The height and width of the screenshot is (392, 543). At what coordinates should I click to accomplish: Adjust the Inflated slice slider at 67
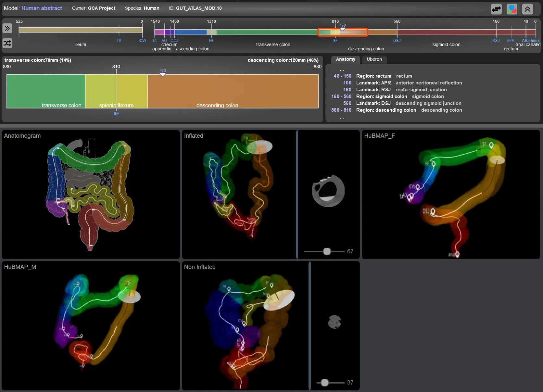[327, 251]
